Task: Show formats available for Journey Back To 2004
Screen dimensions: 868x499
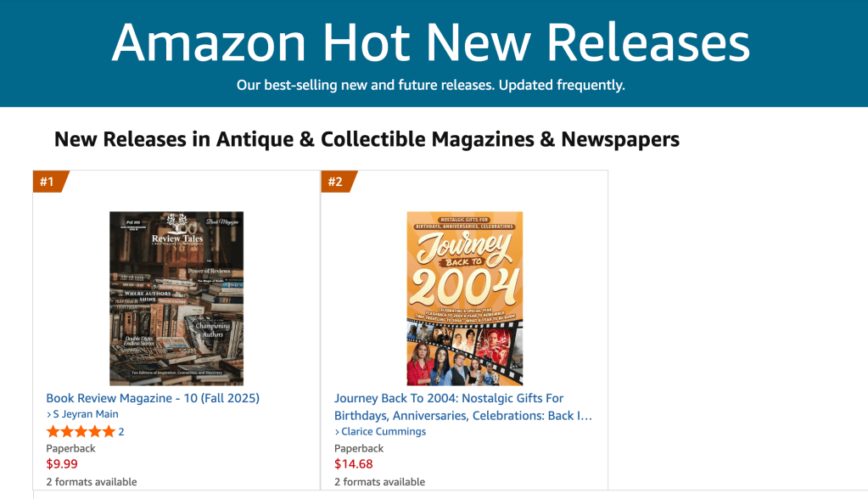Action: pos(380,482)
